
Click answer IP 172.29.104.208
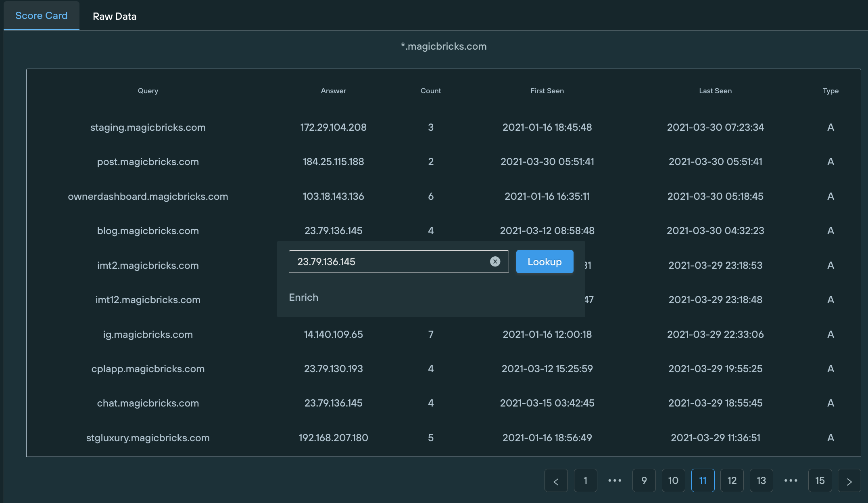[x=334, y=128]
